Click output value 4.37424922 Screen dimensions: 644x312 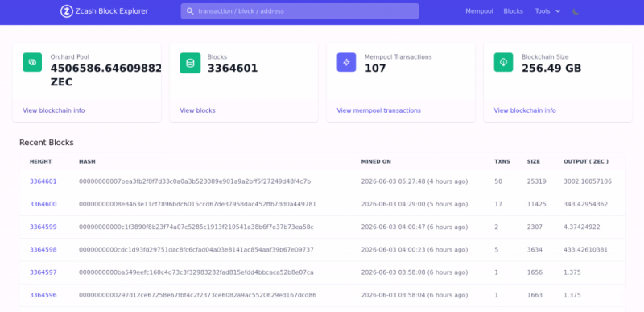click(581, 227)
